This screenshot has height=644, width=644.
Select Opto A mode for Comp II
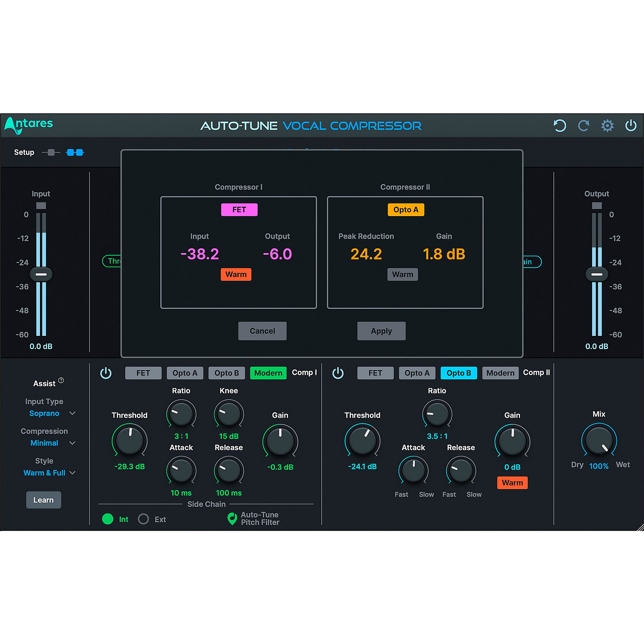[x=417, y=373]
